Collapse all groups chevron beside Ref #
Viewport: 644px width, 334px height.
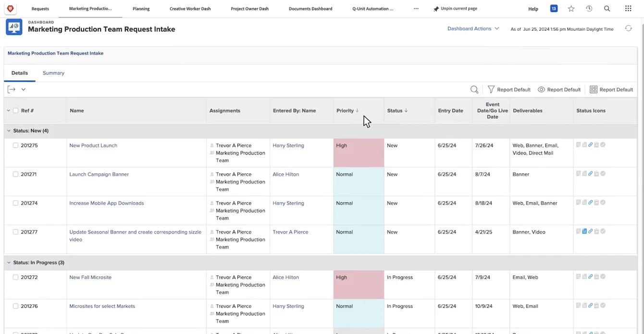click(8, 111)
